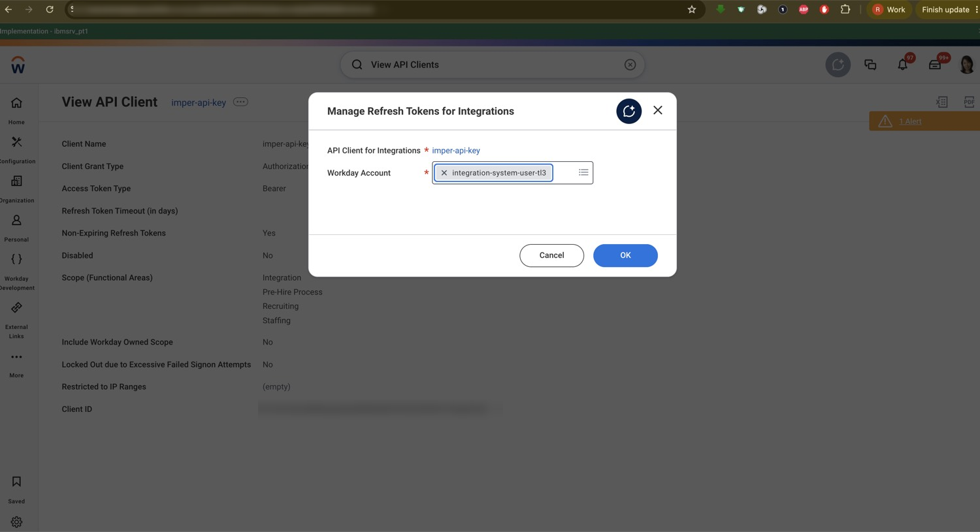This screenshot has height=532, width=980.
Task: Open the Work browser profile
Action: pos(889,9)
